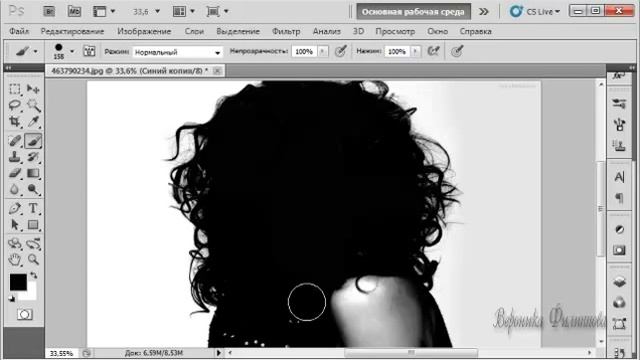The height and width of the screenshot is (360, 640).
Task: Select the Hand tool
Action: 15,260
